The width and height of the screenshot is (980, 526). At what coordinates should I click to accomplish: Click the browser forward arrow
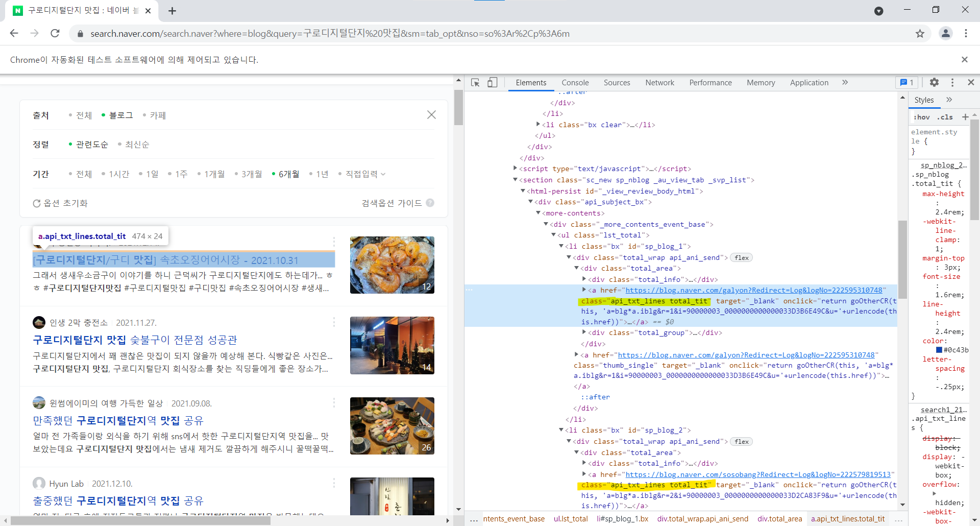(x=34, y=33)
